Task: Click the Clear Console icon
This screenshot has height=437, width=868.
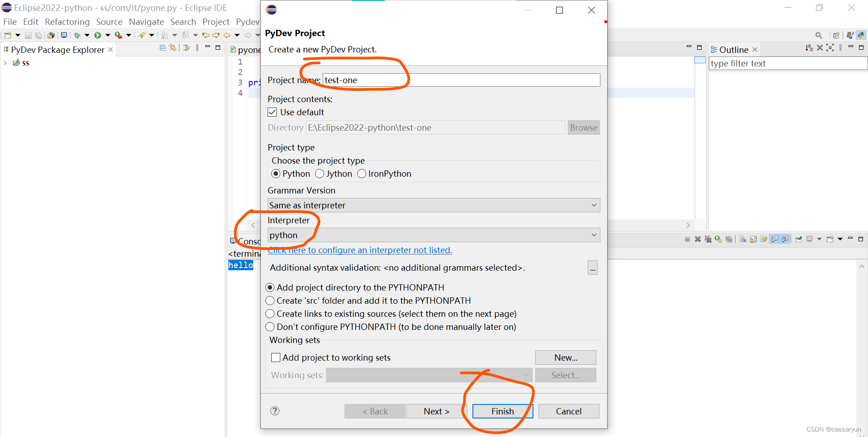Action: coord(743,239)
